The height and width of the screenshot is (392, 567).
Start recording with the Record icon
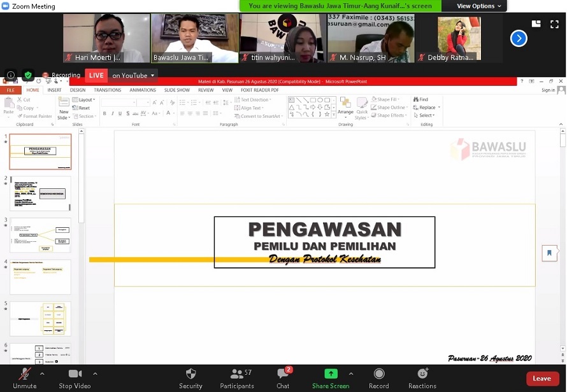coord(378,374)
